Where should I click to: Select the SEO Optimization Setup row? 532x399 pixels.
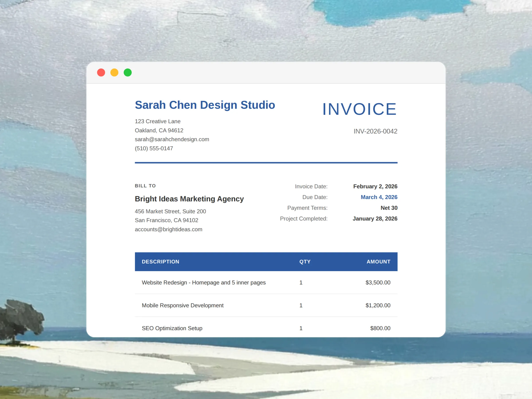(x=172, y=328)
